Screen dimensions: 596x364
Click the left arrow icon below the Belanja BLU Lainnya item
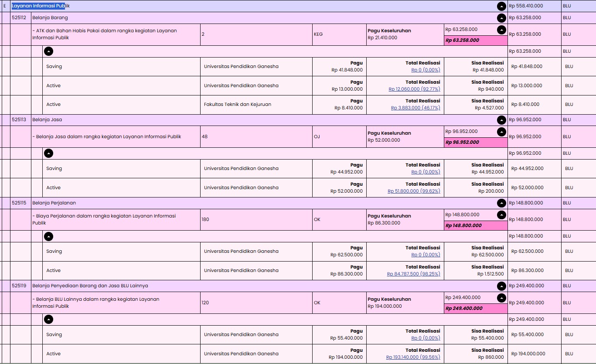coord(49,320)
